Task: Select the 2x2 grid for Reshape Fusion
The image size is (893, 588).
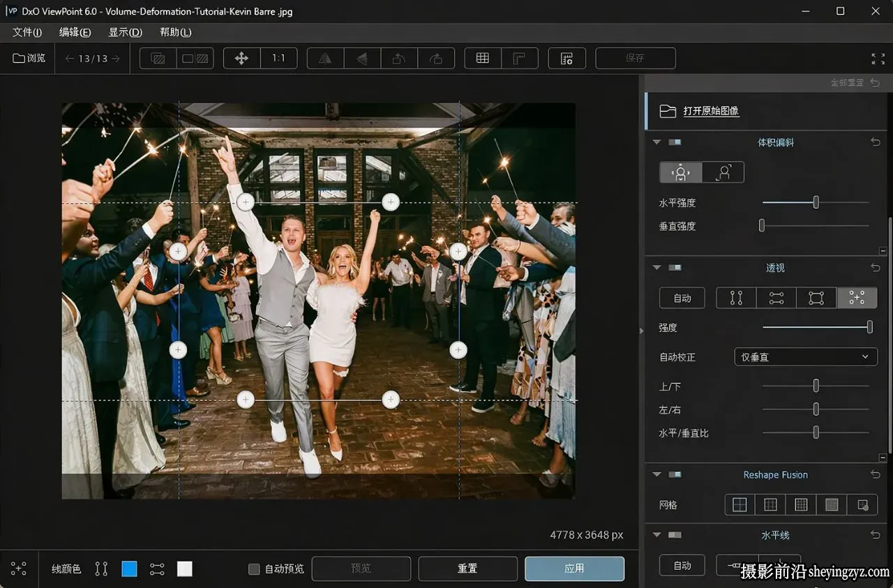Action: (740, 504)
